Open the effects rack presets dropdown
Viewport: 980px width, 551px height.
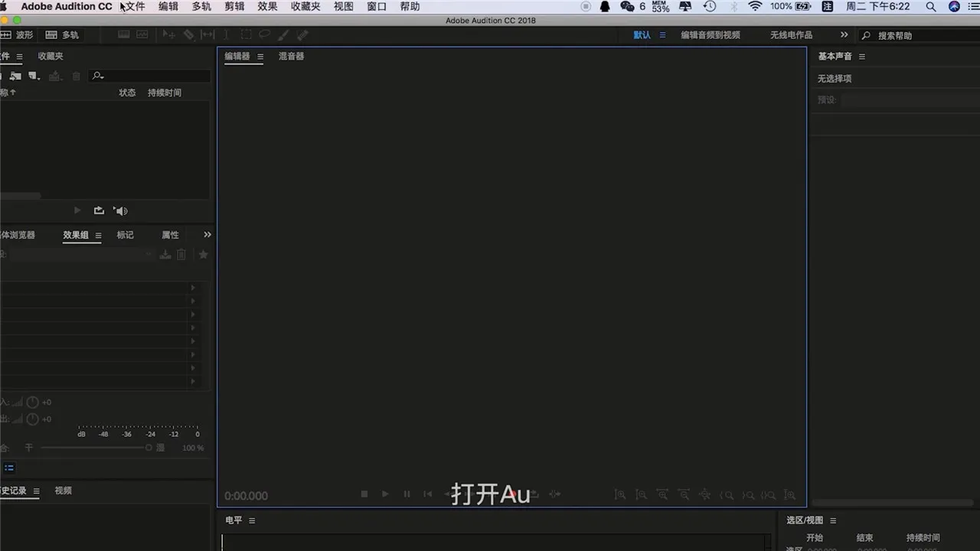[82, 255]
